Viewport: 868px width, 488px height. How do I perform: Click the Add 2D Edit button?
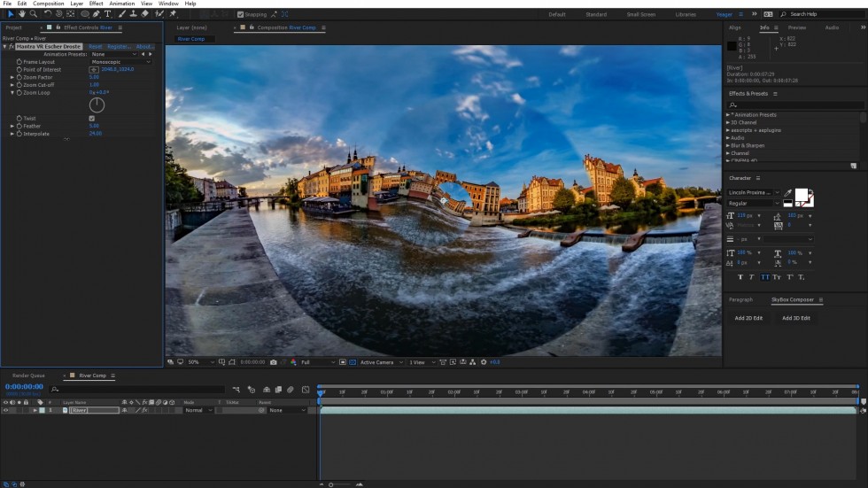748,318
